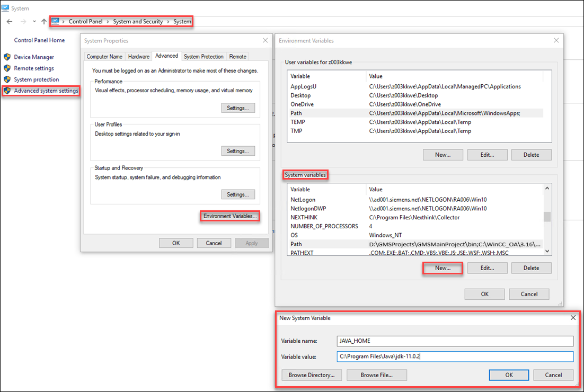Click the computer icon in the address bar
Image resolution: width=584 pixels, height=392 pixels.
[x=55, y=21]
